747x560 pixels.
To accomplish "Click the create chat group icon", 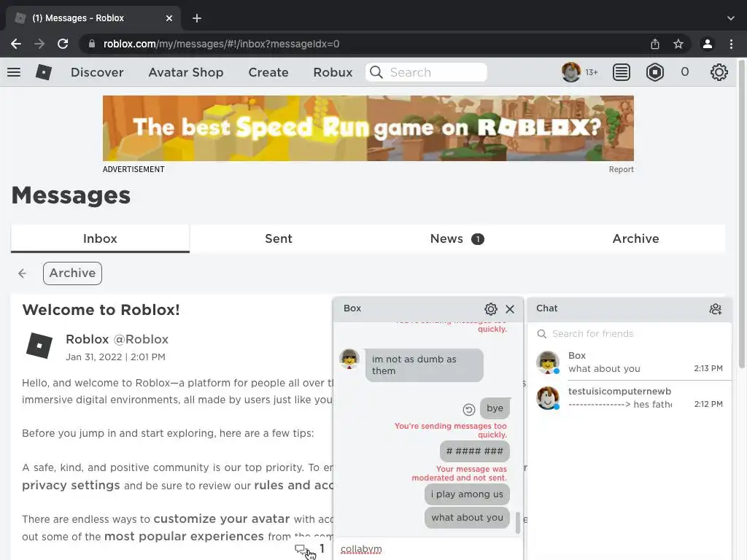I will (x=715, y=309).
